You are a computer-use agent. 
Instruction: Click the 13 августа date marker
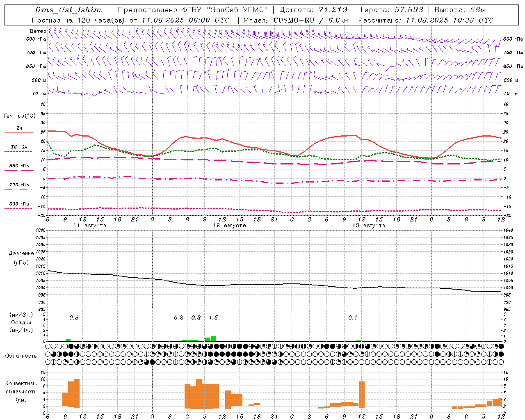pyautogui.click(x=369, y=226)
